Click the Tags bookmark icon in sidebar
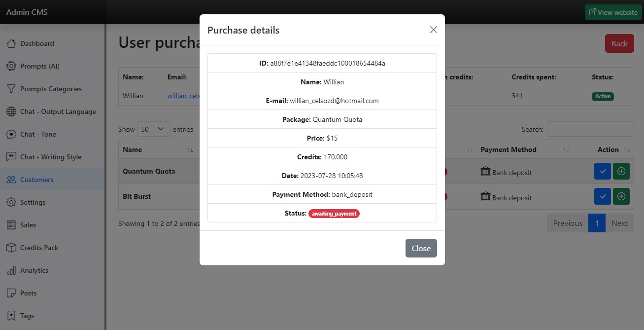Viewport: 644px width, 330px height. coord(11,316)
